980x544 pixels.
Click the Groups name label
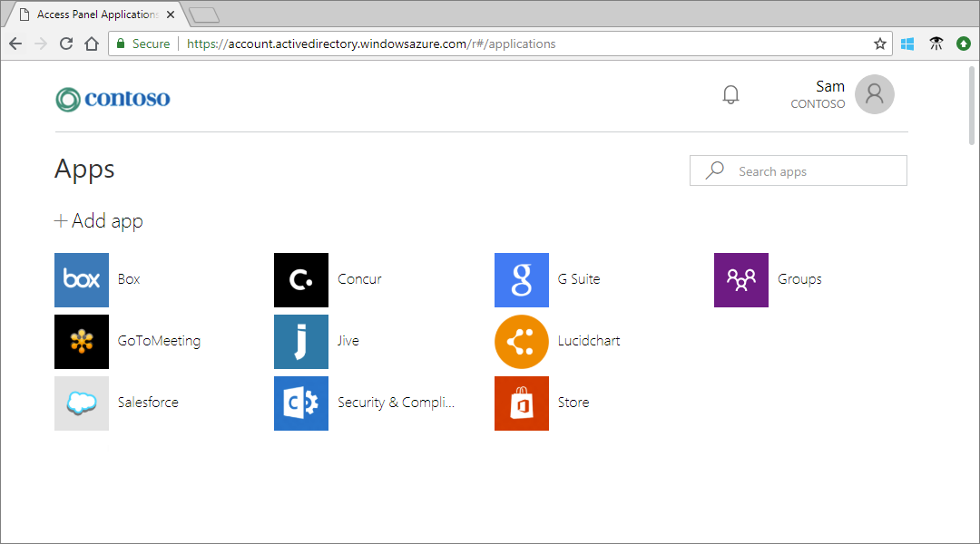[799, 279]
